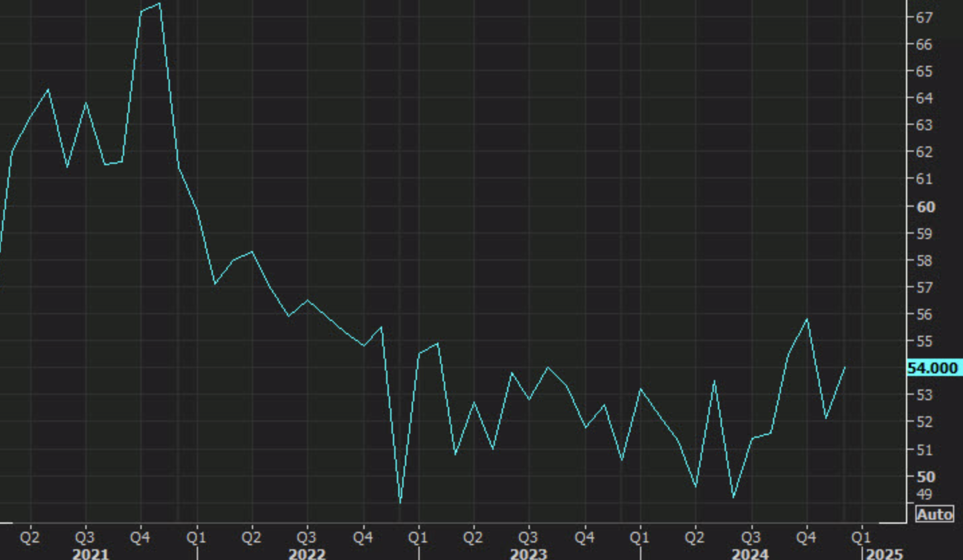
Task: Pick the Q1 label starting 2024
Action: coord(639,538)
